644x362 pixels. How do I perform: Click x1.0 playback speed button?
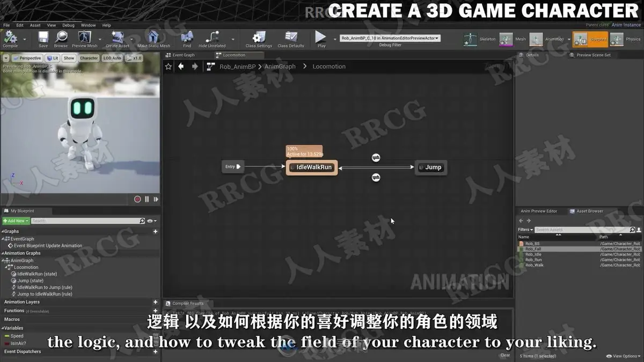[x=135, y=58]
